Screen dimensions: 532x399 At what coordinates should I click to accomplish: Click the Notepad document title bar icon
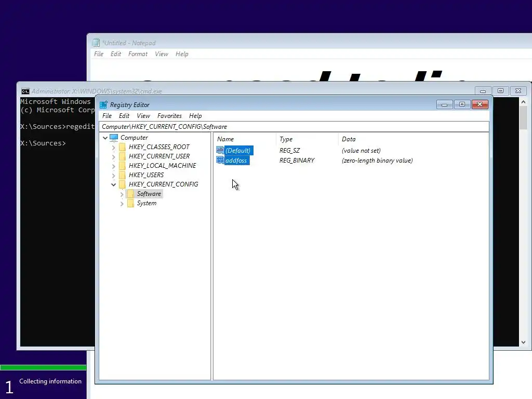tap(96, 43)
